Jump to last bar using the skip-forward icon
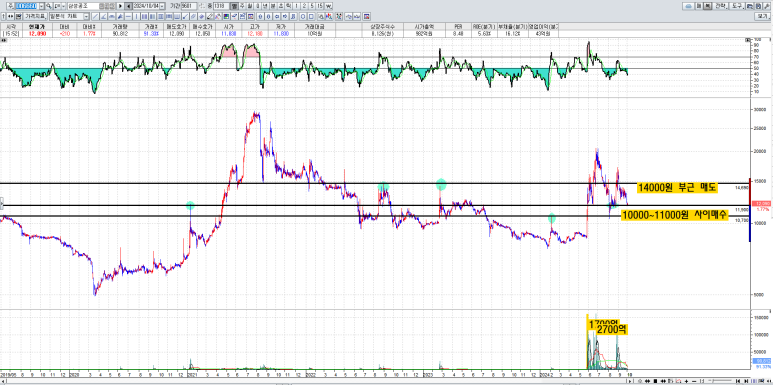The width and height of the screenshot is (773, 385). (x=745, y=381)
